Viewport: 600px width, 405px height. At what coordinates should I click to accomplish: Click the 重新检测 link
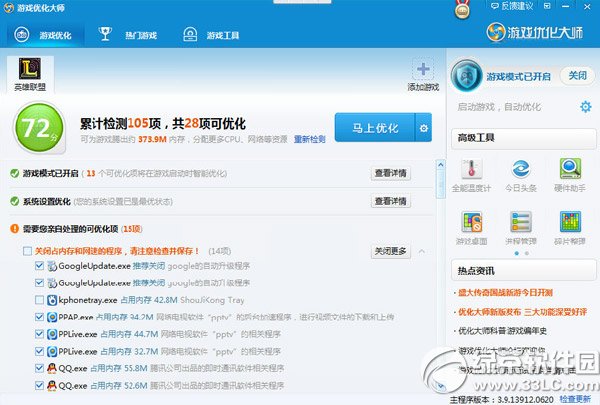click(x=310, y=139)
